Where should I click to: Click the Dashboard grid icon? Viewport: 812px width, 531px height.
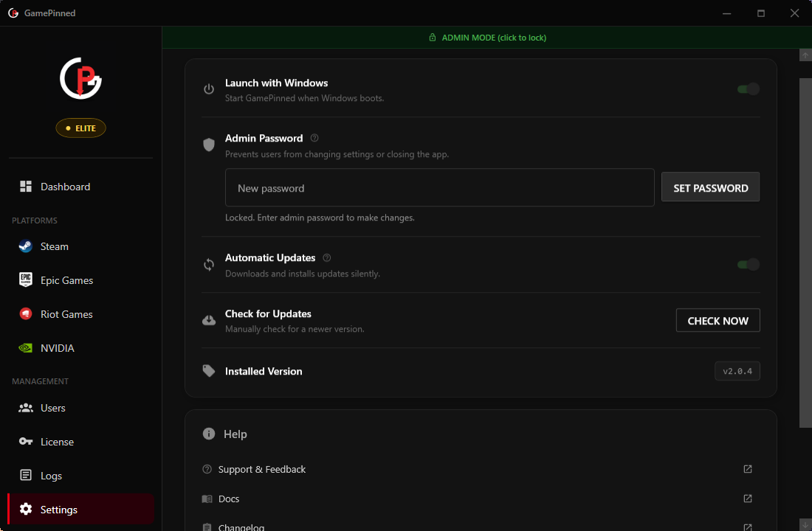click(x=25, y=187)
